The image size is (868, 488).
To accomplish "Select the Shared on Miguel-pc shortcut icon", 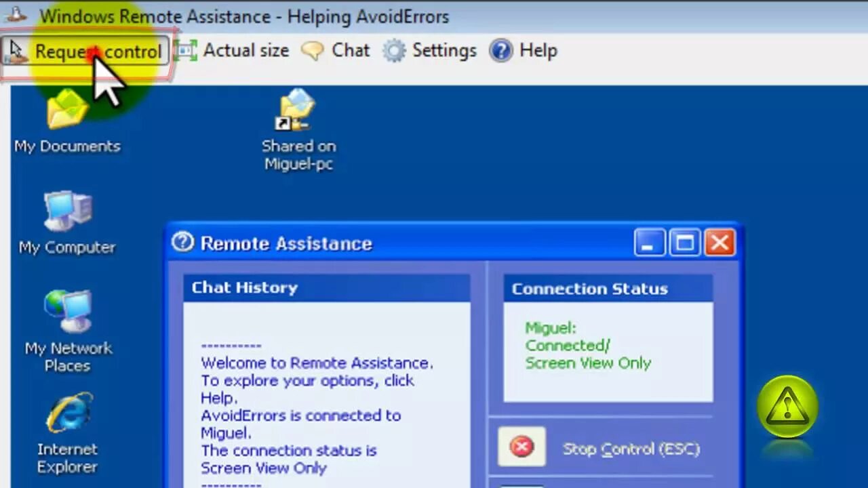I will (298, 130).
